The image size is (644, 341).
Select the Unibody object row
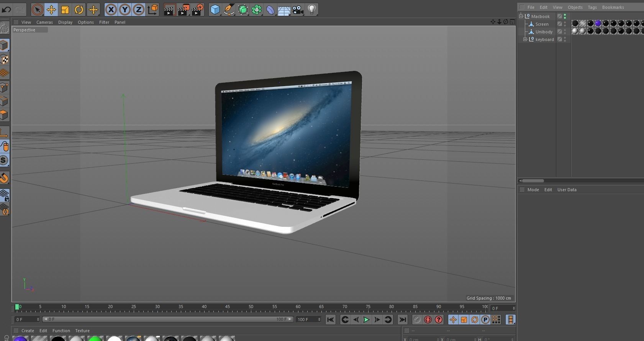544,32
